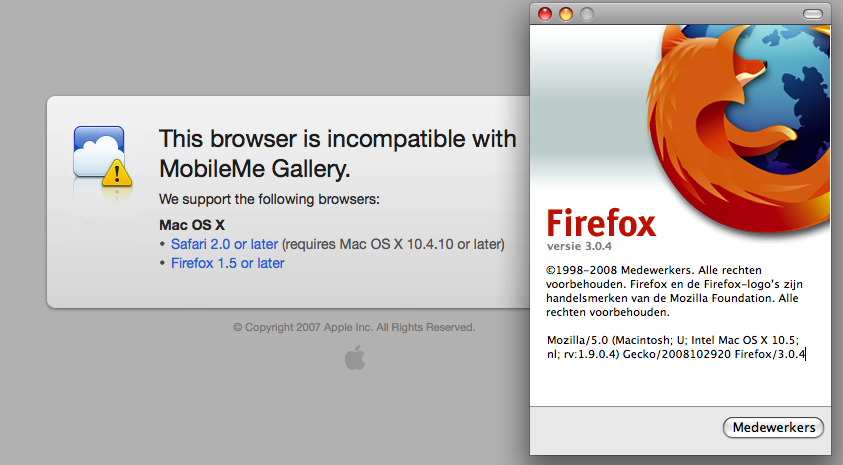Click the '©1998-2008 Medewerkers' copyright paragraph
Viewport: 843px width, 465px height.
pyautogui.click(x=674, y=291)
